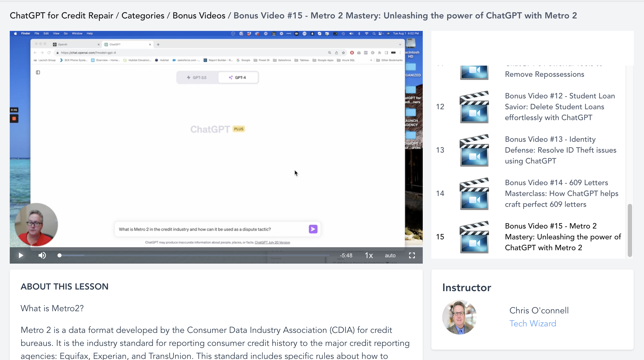Play the lesson video

[x=21, y=255]
